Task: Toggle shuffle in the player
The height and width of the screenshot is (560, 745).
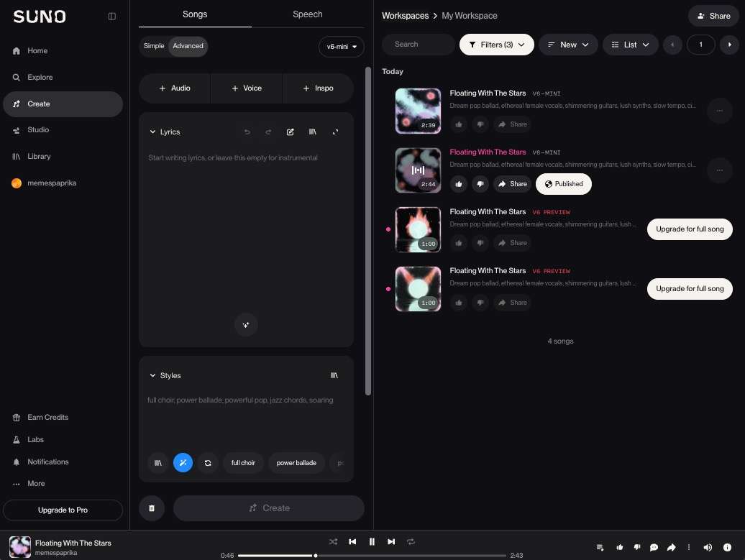Action: (333, 542)
